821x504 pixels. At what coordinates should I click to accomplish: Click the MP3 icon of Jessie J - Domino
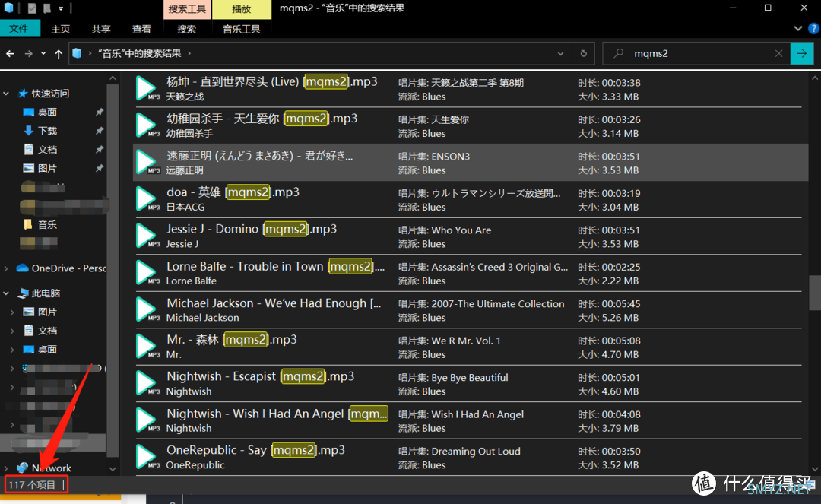pyautogui.click(x=147, y=236)
